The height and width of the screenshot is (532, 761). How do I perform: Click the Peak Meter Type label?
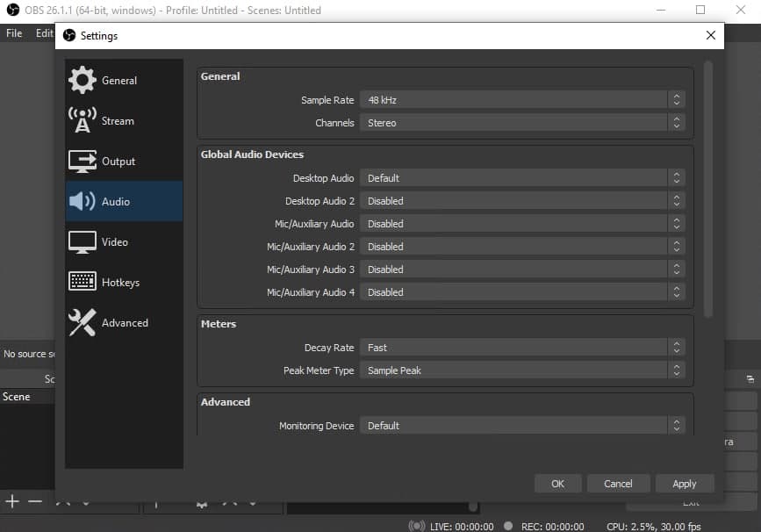point(319,370)
